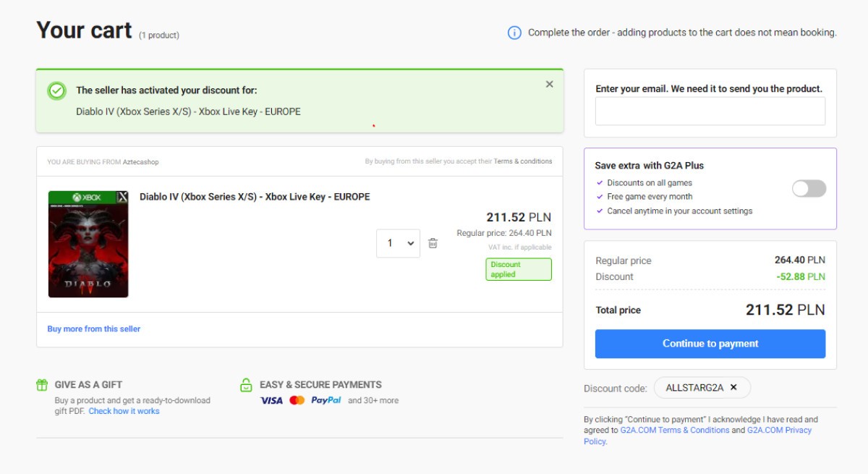Click the VISA payment logo

coord(271,400)
